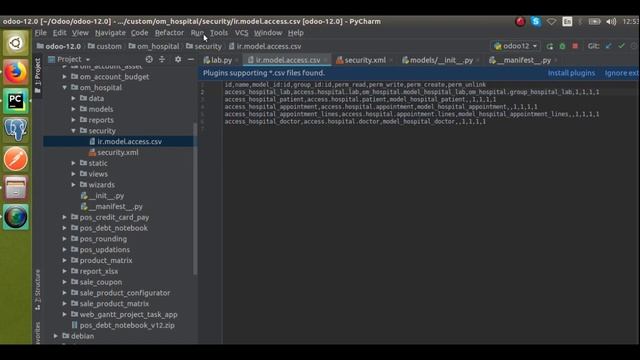Image resolution: width=640 pixels, height=360 pixels.
Task: Switch to the security.xml editor tab
Action: (x=364, y=60)
